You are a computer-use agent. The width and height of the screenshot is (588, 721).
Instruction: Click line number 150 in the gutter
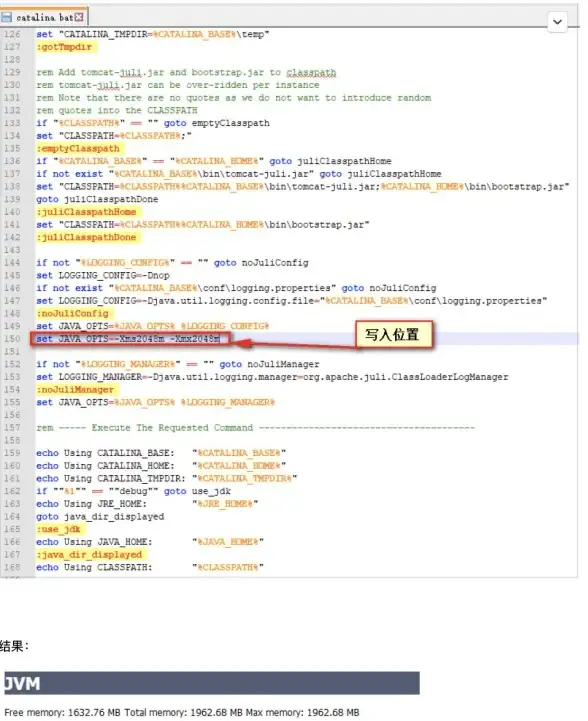(x=12, y=339)
